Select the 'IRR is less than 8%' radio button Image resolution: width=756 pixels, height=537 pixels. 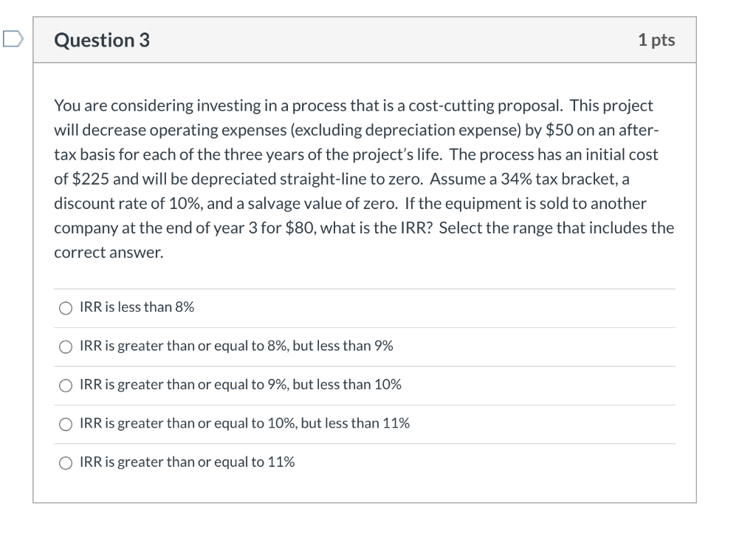(x=66, y=308)
